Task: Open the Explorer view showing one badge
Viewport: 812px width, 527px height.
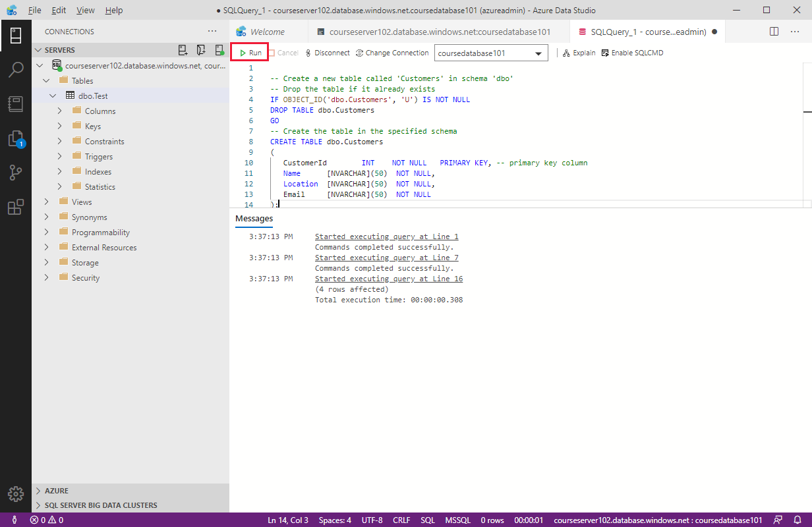Action: [16, 138]
